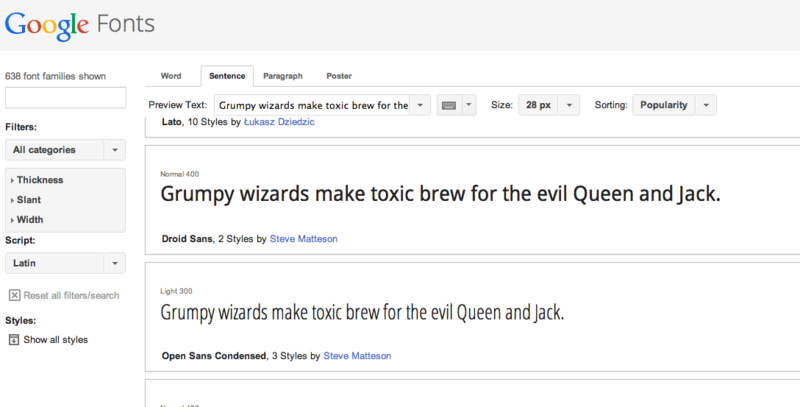Open the Sorting dropdown arrow

[x=706, y=105]
